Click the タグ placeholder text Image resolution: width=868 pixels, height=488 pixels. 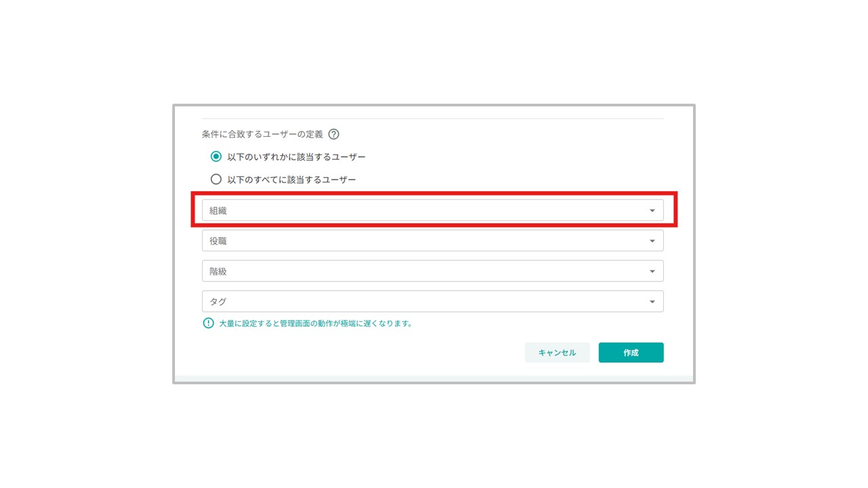pos(218,302)
